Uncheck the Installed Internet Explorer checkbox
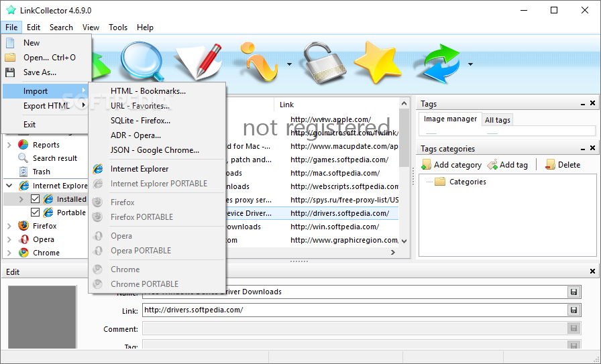 (x=36, y=199)
